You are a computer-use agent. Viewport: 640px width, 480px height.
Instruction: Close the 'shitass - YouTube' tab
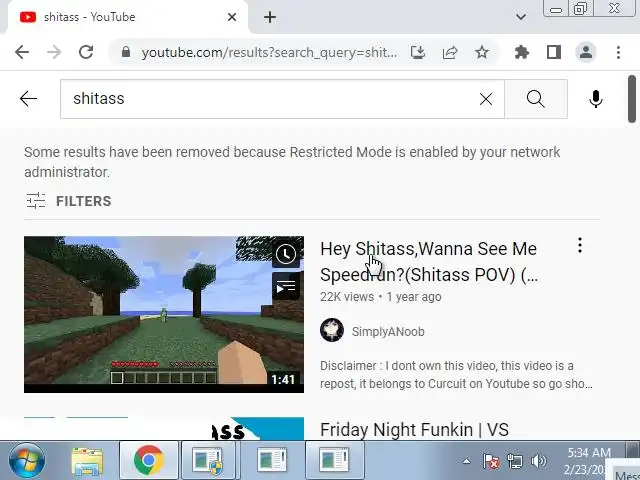click(x=232, y=17)
